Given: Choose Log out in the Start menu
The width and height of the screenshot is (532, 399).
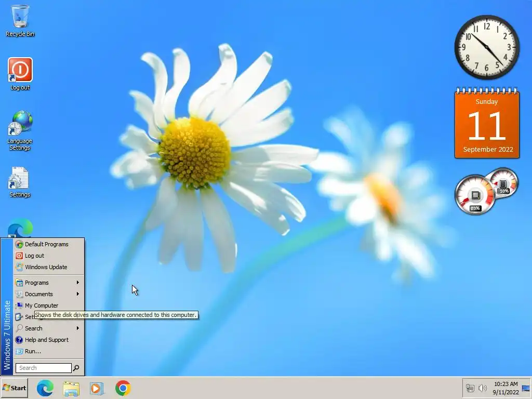Looking at the screenshot, I should pos(48,256).
